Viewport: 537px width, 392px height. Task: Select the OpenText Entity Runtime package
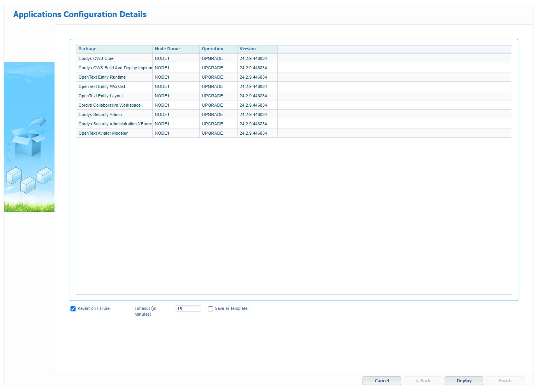pos(102,77)
